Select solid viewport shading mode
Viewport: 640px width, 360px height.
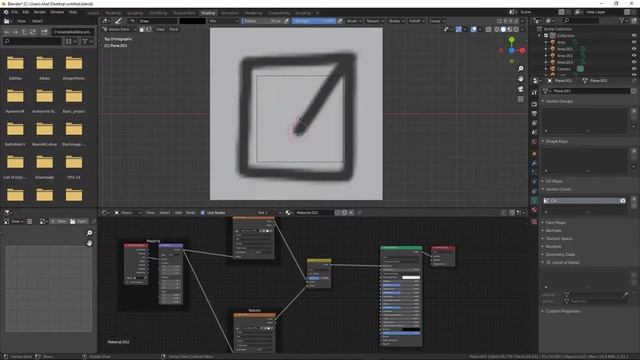(x=503, y=29)
